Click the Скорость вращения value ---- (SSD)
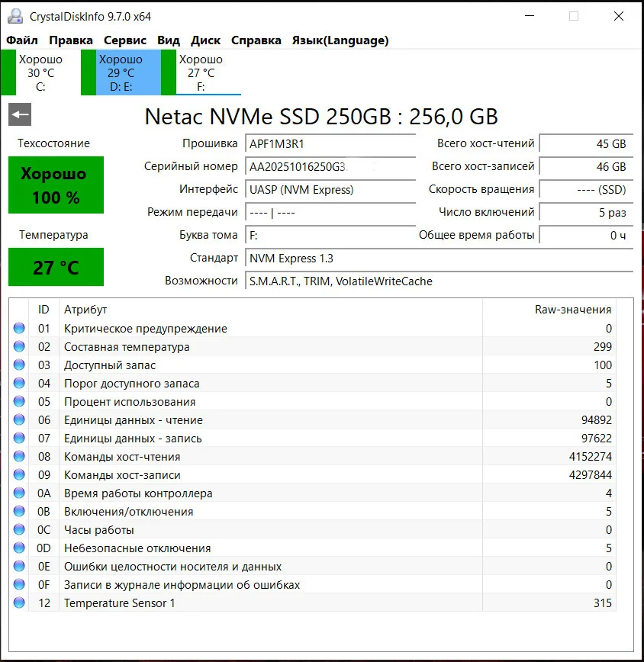The width and height of the screenshot is (644, 662). pos(586,190)
